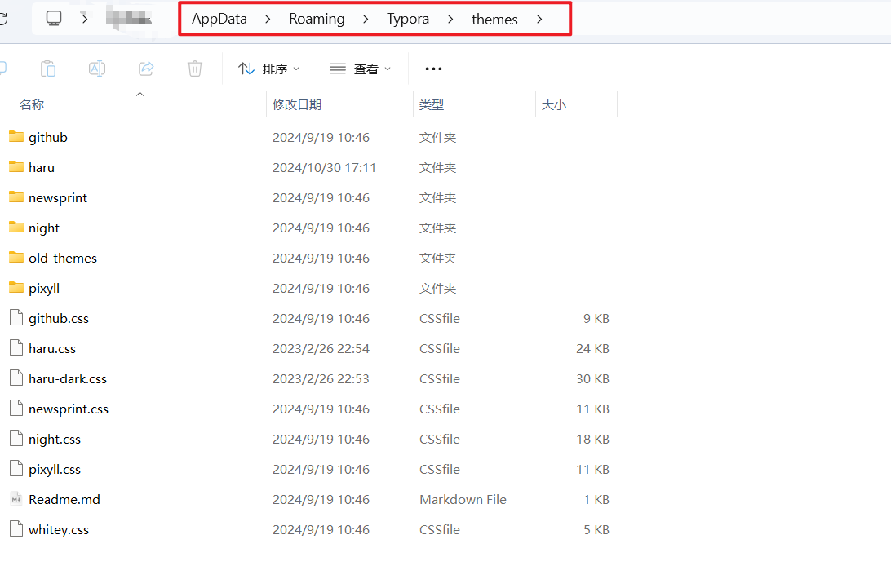Click the 9 KB size cell

coord(596,318)
